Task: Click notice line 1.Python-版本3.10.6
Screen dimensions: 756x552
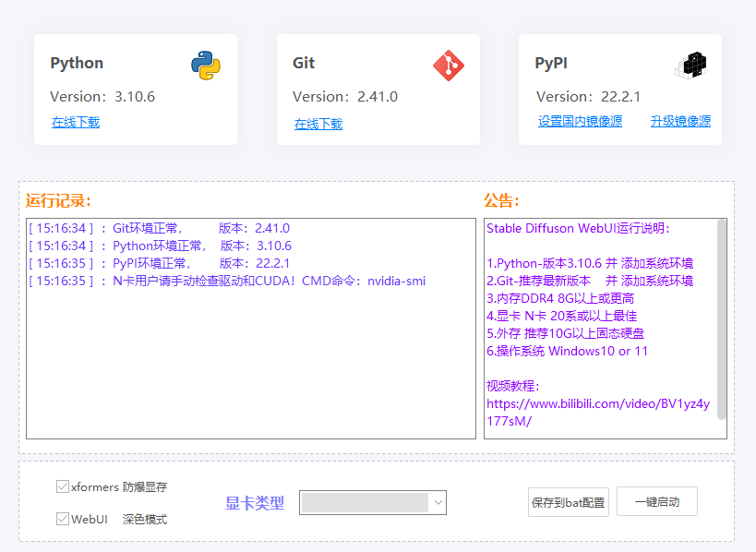Action: click(x=590, y=263)
